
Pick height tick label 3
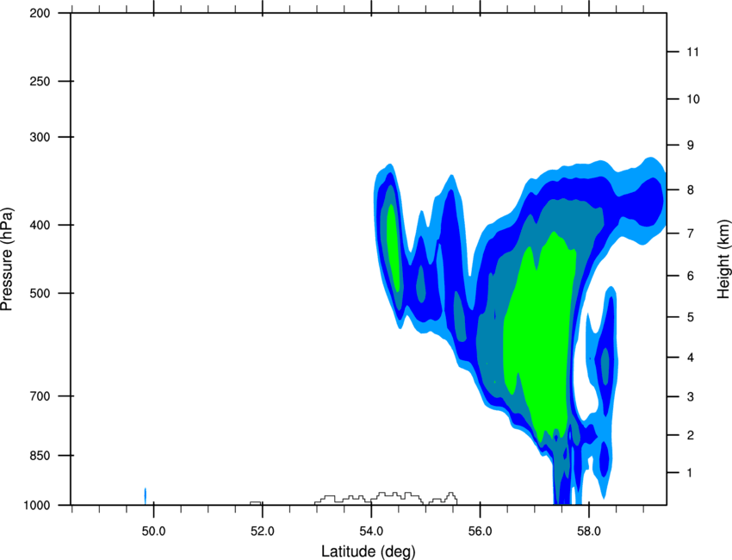point(690,397)
